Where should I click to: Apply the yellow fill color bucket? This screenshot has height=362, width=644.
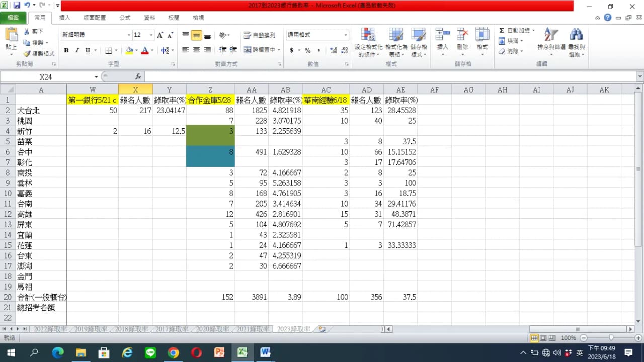[x=129, y=50]
